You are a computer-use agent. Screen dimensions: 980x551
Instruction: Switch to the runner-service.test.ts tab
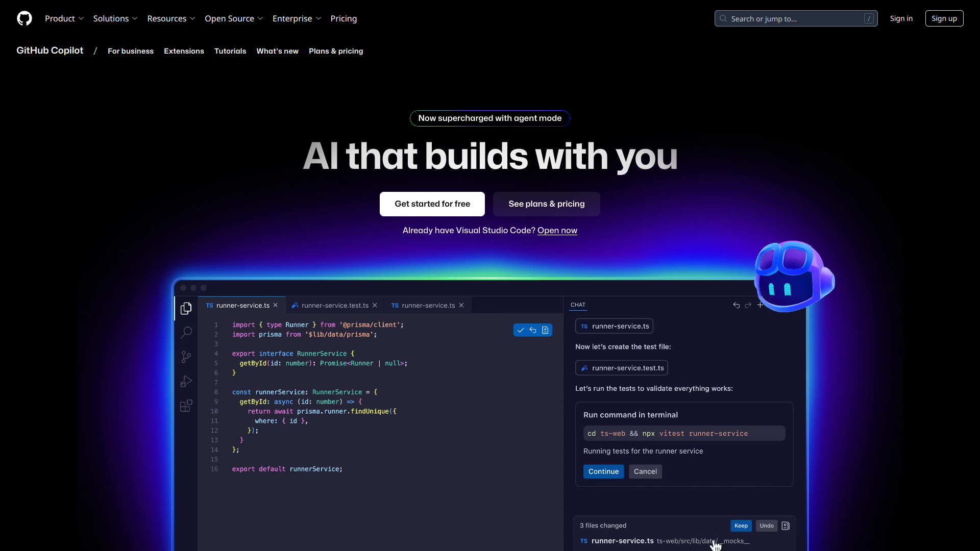pos(334,305)
